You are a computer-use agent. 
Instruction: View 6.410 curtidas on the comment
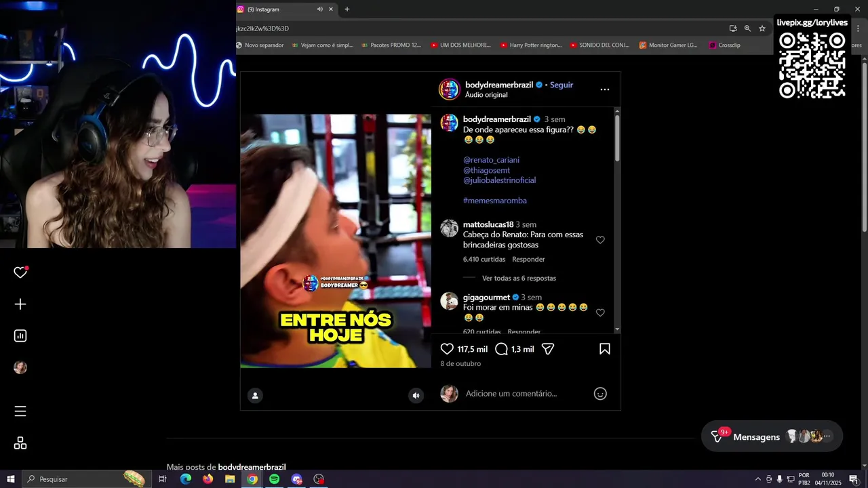pyautogui.click(x=484, y=260)
